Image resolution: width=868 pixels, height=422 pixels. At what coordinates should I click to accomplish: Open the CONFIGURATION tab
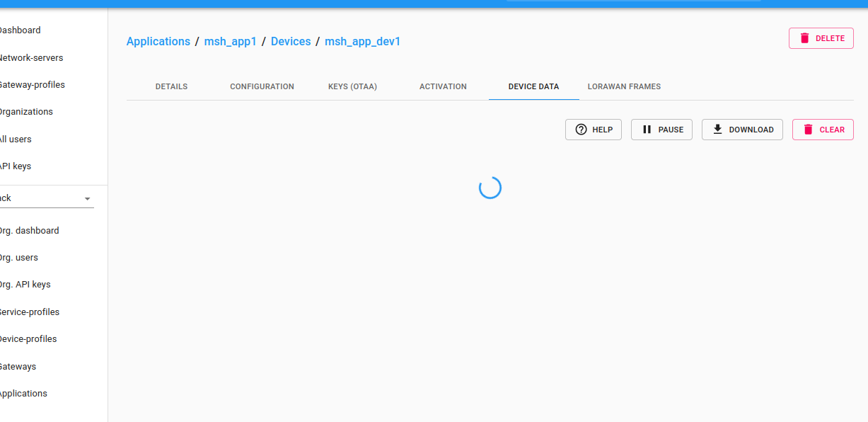click(x=262, y=86)
